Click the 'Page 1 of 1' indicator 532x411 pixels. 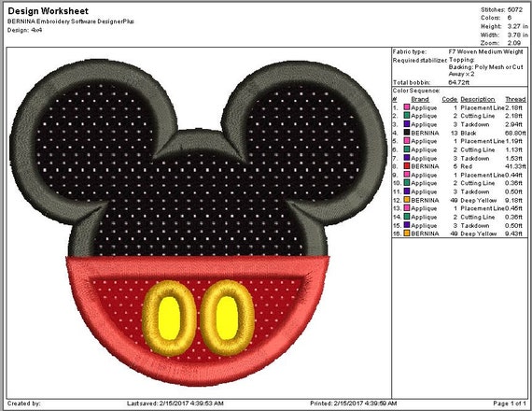pos(510,404)
